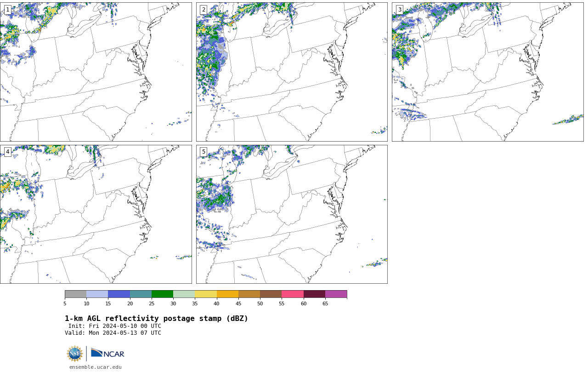This screenshot has height=372, width=588.
Task: Click the number 4 panel label
Action: 7,152
